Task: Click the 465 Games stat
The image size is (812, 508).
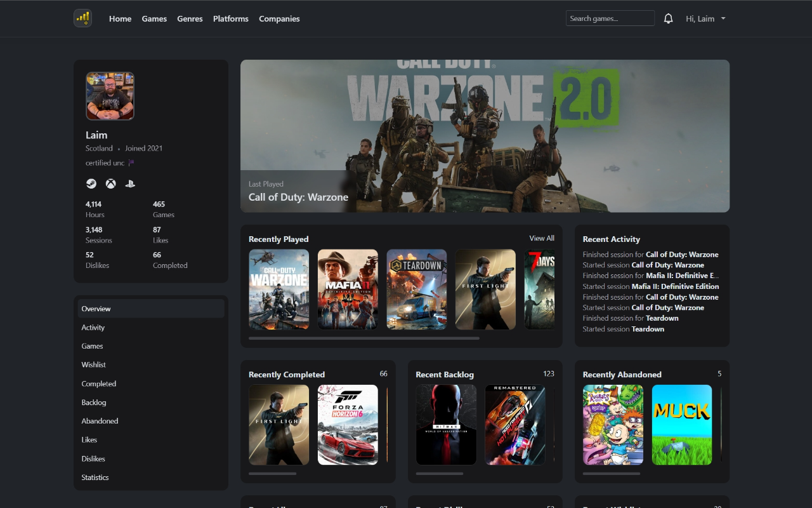Action: pyautogui.click(x=164, y=210)
